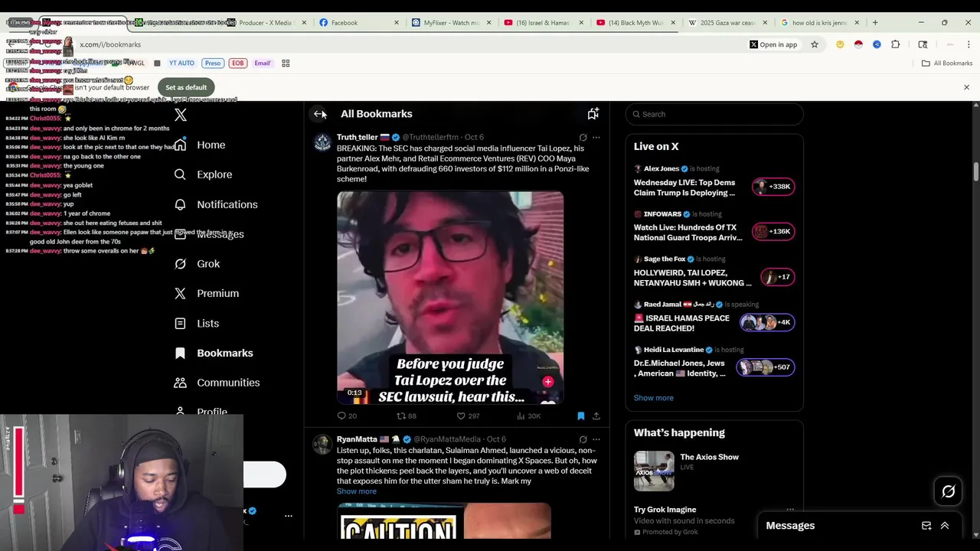Open the All Bookmarks folder
980x551 pixels.
pos(947,64)
